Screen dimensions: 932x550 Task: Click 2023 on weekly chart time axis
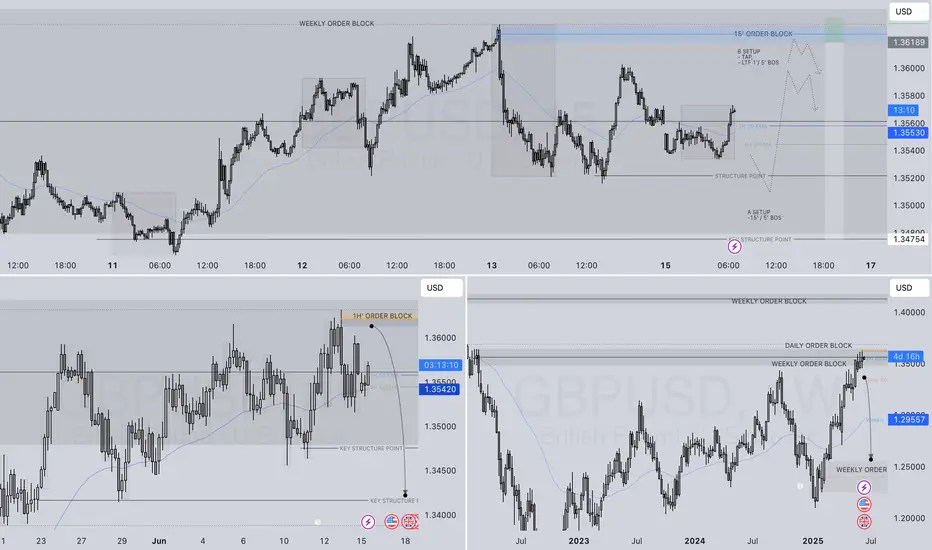[x=578, y=540]
